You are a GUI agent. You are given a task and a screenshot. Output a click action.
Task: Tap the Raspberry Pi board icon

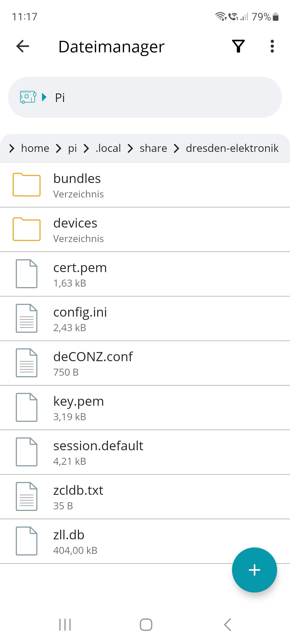pos(28,97)
